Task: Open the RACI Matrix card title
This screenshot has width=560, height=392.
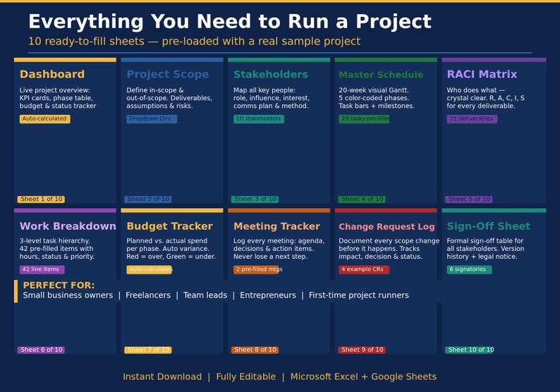Action: 482,74
